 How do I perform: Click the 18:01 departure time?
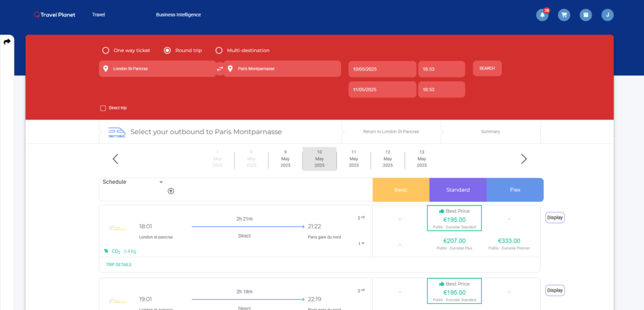coord(146,226)
